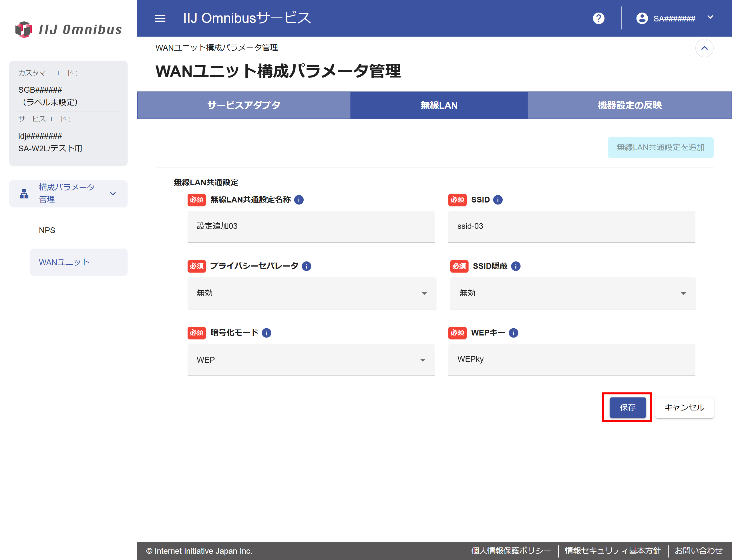The height and width of the screenshot is (560, 732).
Task: Open the 暗号化モード WEP dropdown
Action: 311,360
